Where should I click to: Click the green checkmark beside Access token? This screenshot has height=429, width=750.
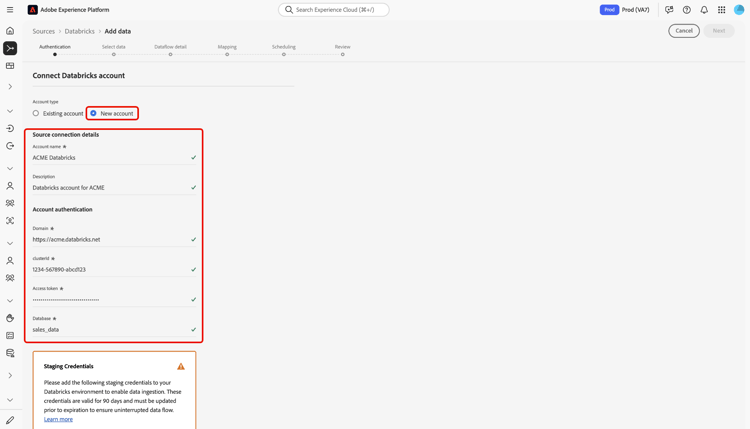point(194,299)
